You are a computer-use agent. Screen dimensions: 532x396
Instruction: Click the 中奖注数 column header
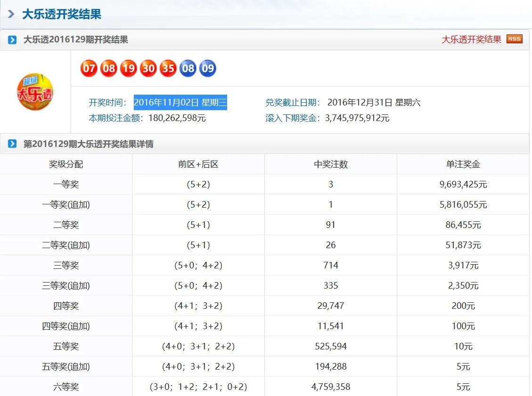tap(330, 164)
